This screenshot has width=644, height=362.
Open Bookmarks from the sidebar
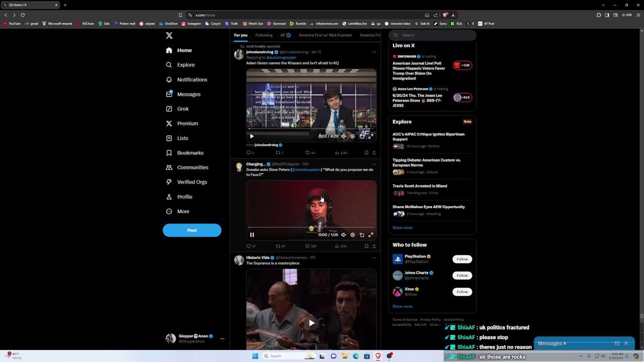point(185,153)
